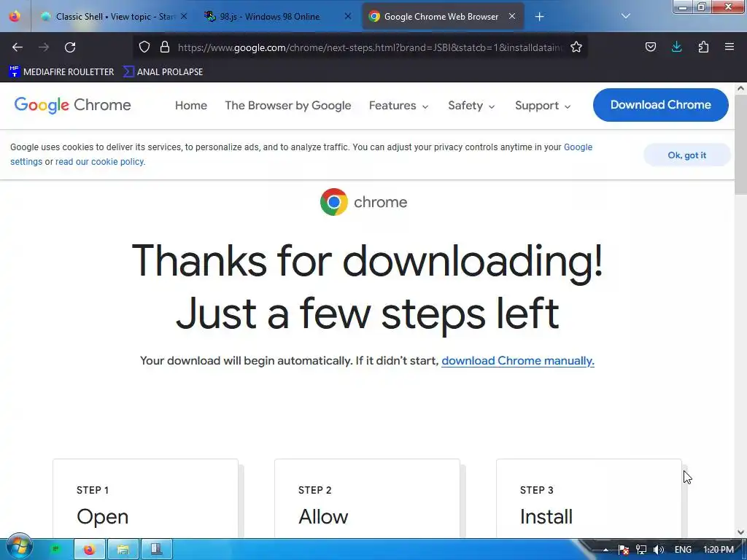Image resolution: width=747 pixels, height=560 pixels.
Task: Click the download Chrome manually link
Action: coord(518,361)
